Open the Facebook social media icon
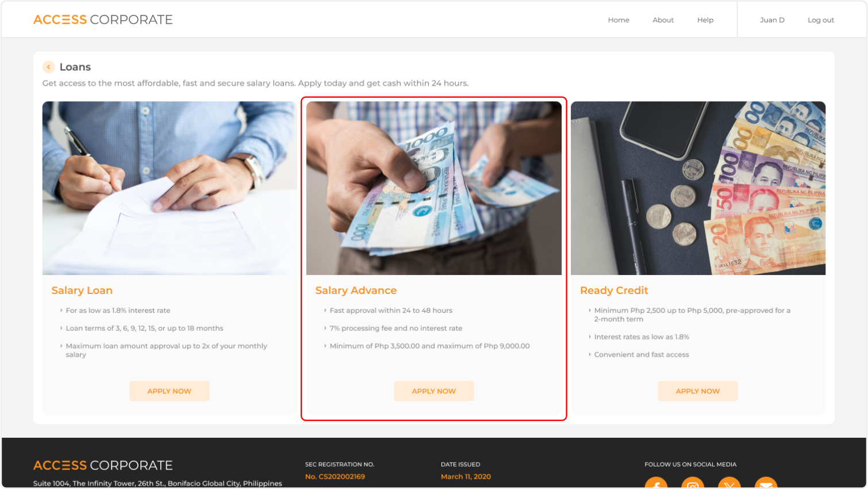Viewport: 868px width, 489px height. [656, 483]
